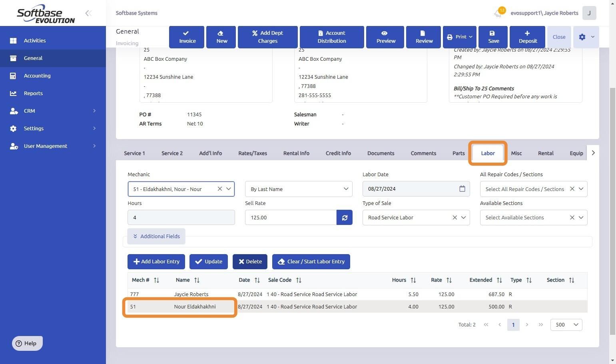
Task: Expand the All Repair Codes / Sections dropdown
Action: 581,189
